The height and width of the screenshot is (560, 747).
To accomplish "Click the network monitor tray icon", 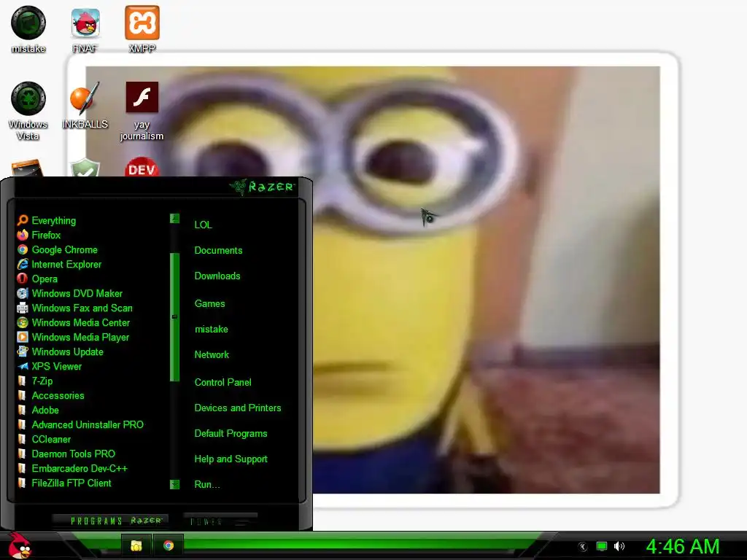I will click(x=602, y=546).
